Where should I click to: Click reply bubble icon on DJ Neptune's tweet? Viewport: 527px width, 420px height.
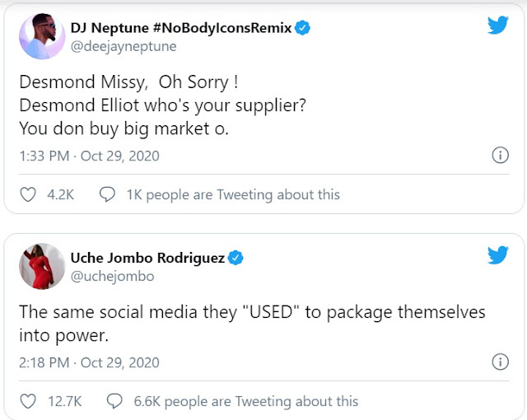tap(107, 195)
